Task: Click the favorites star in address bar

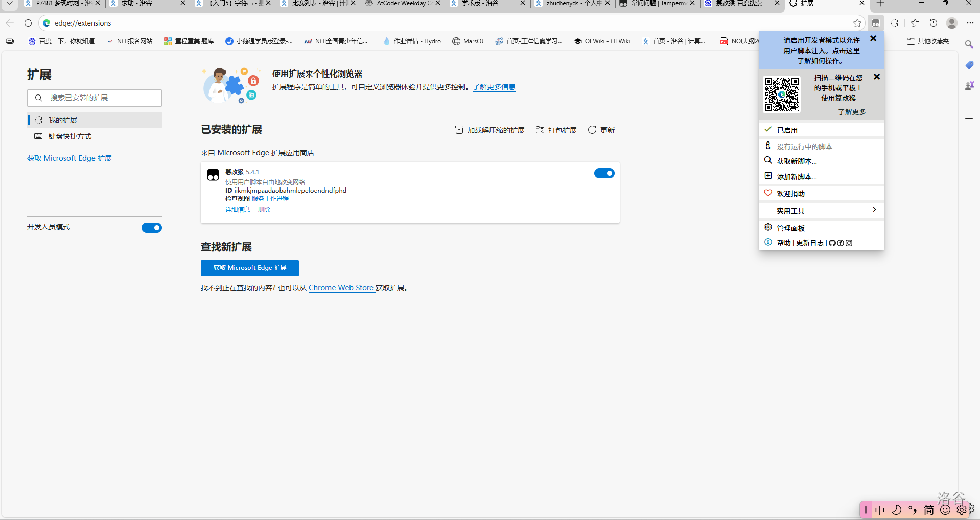Action: (857, 23)
